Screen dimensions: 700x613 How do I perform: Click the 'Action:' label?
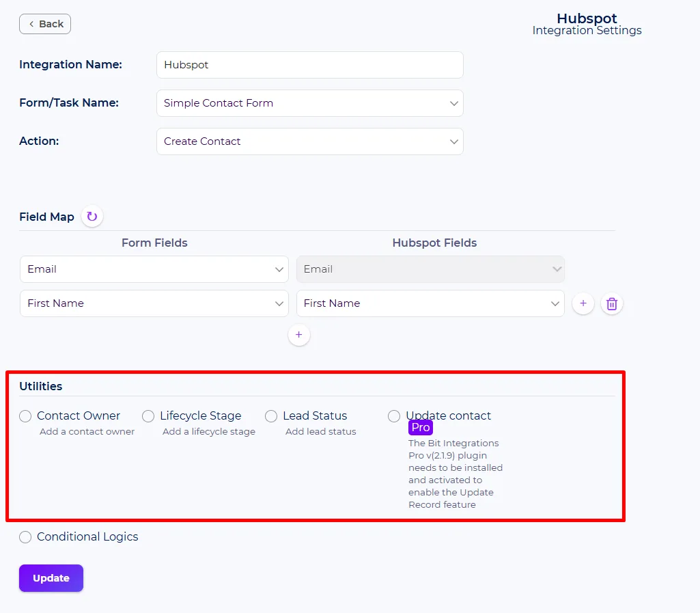pyautogui.click(x=40, y=141)
